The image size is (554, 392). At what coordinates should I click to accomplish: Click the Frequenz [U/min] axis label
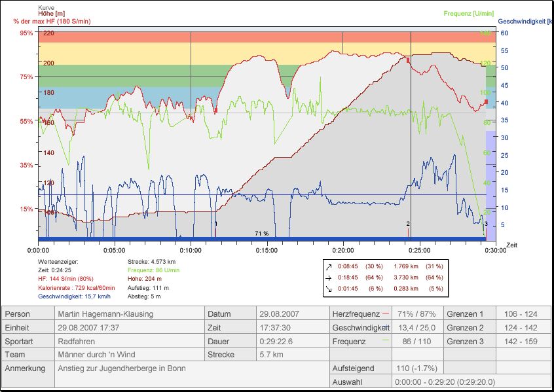[x=467, y=13]
